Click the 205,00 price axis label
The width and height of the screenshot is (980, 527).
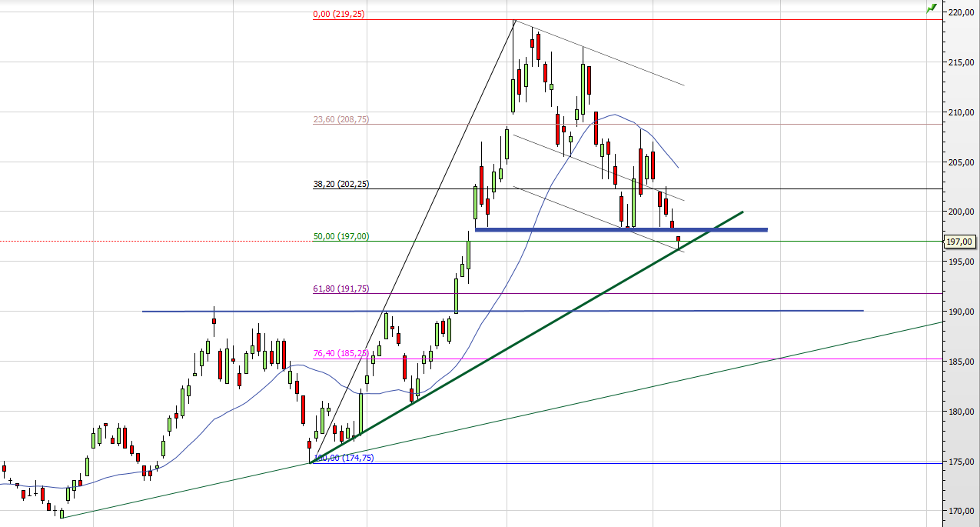pos(962,162)
